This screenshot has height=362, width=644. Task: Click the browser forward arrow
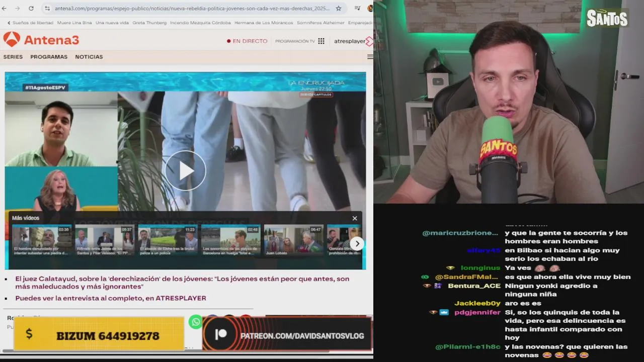[18, 9]
